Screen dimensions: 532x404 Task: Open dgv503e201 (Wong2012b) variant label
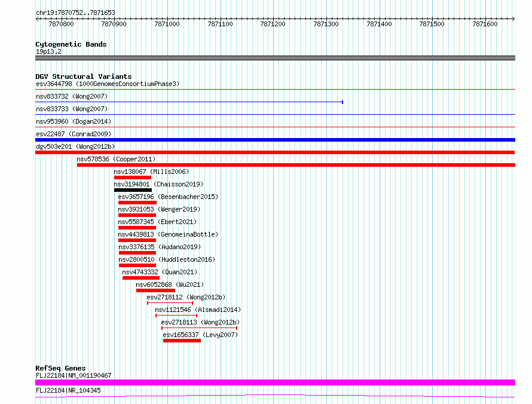point(75,146)
